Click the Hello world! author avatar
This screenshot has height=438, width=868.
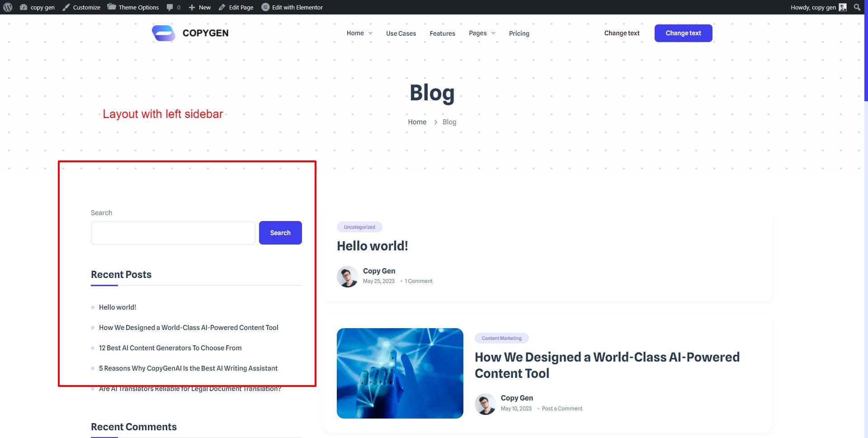point(348,277)
